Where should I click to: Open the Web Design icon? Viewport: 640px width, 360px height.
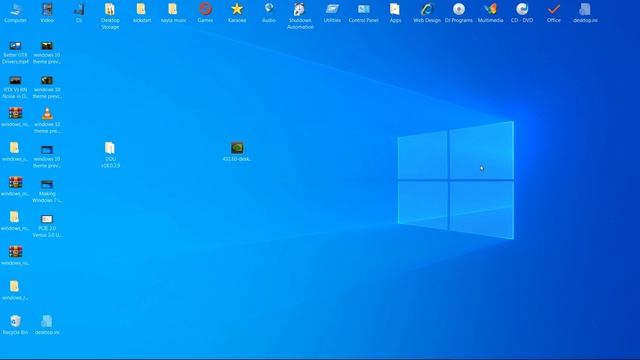(x=427, y=12)
